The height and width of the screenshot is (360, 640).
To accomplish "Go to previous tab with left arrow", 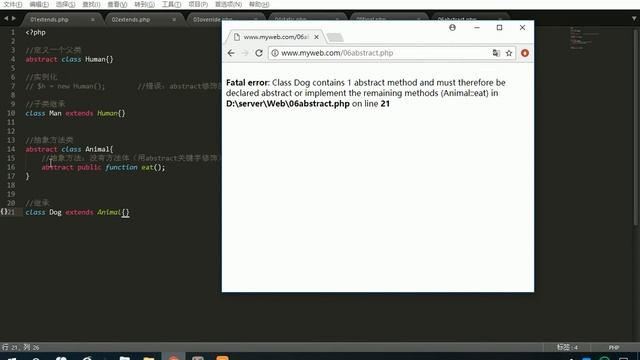I will coord(6,19).
